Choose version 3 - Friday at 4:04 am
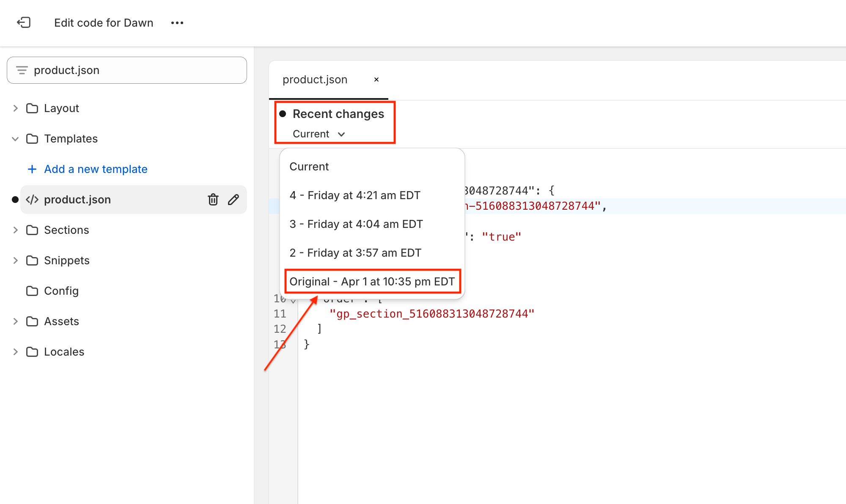The height and width of the screenshot is (504, 846). [x=356, y=224]
